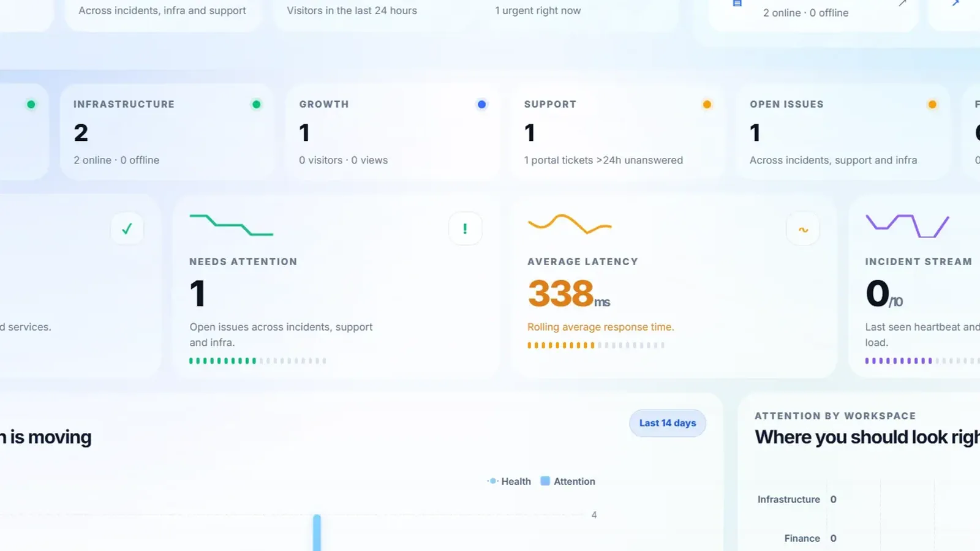The height and width of the screenshot is (551, 980).
Task: Open the INFRASTRUCTURE card title
Action: (x=124, y=104)
